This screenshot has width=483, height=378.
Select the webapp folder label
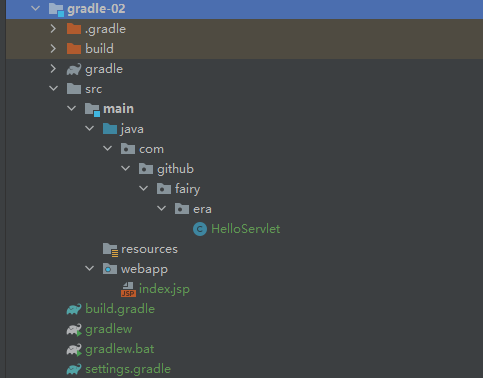click(144, 269)
